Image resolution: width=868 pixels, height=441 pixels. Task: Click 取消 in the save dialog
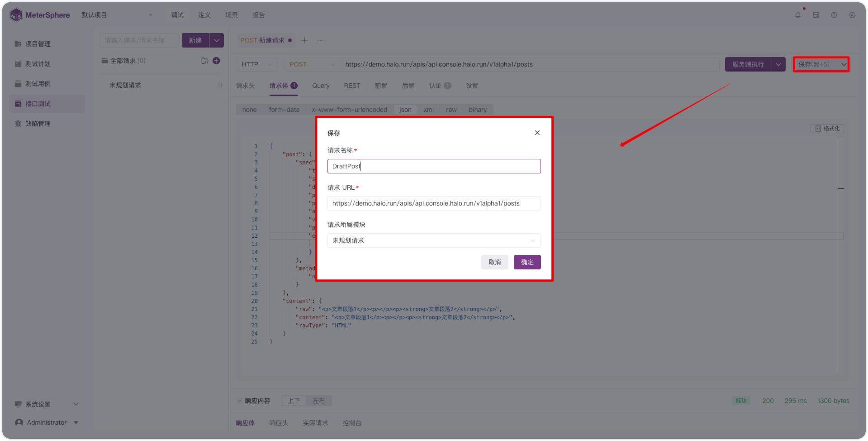495,262
